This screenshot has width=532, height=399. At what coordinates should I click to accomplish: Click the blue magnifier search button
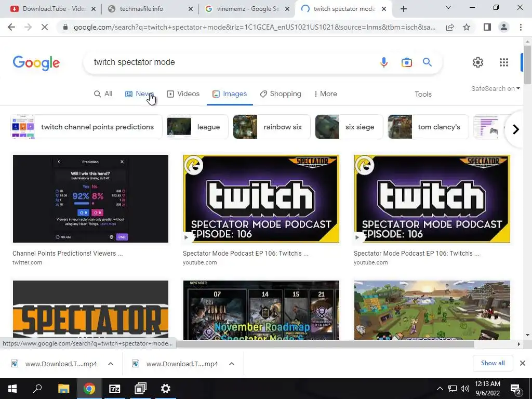(427, 62)
